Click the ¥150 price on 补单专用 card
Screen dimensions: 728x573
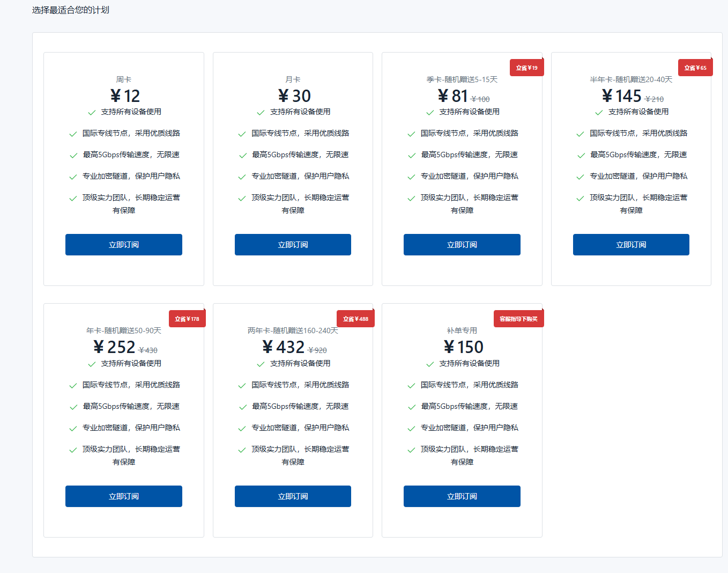coord(463,347)
